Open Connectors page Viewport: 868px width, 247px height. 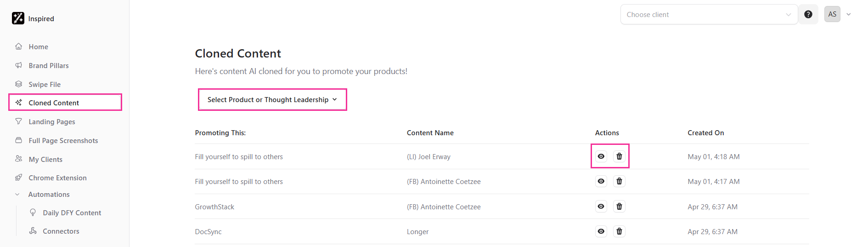coord(61,231)
